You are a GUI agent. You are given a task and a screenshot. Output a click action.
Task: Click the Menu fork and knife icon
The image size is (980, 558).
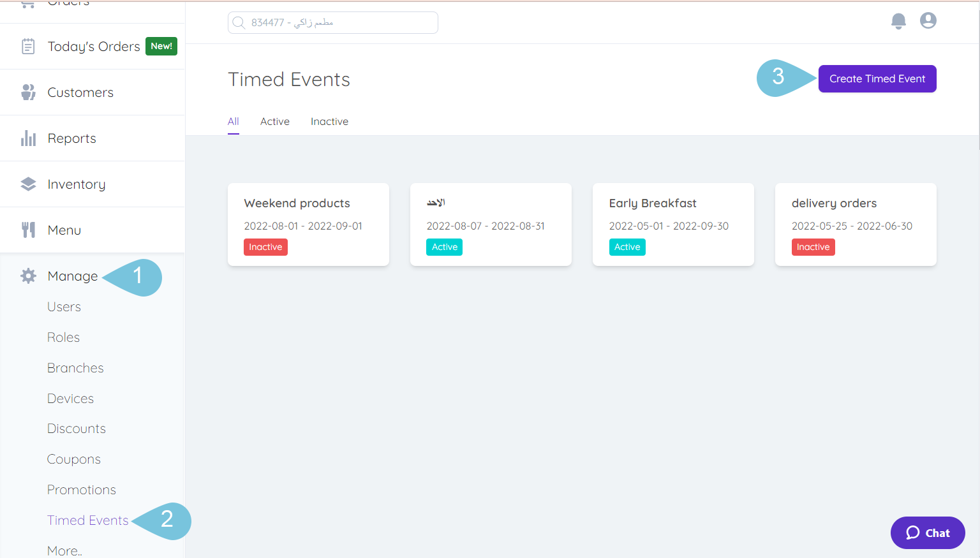point(28,230)
